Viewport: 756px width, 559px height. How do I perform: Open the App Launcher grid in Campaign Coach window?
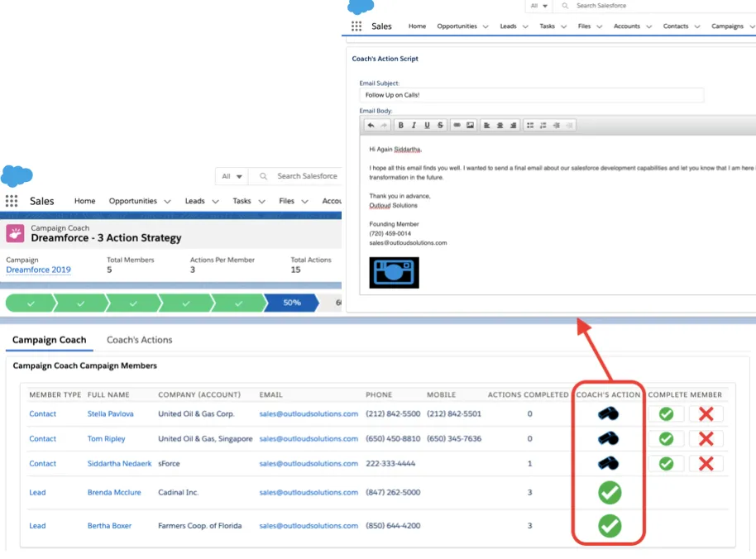pyautogui.click(x=12, y=201)
